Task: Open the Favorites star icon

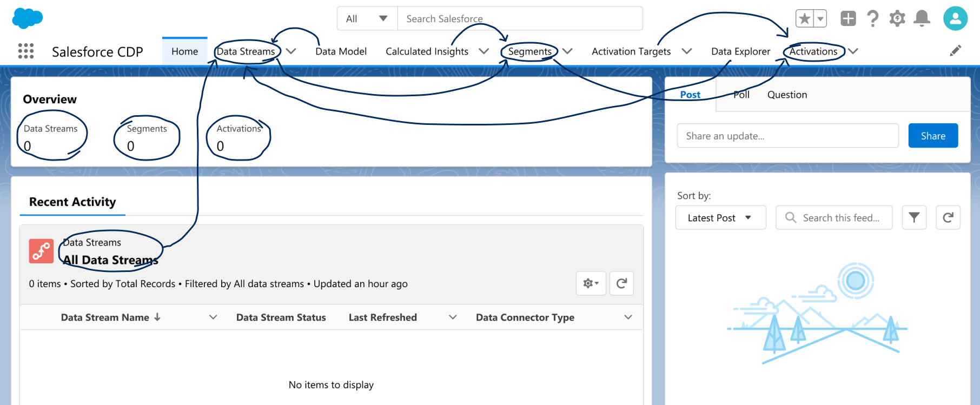Action: pos(805,19)
